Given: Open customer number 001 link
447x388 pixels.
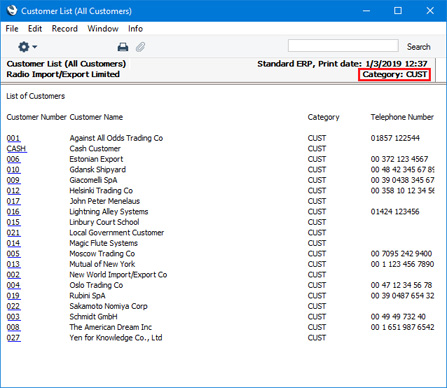Looking at the screenshot, I should coord(13,138).
